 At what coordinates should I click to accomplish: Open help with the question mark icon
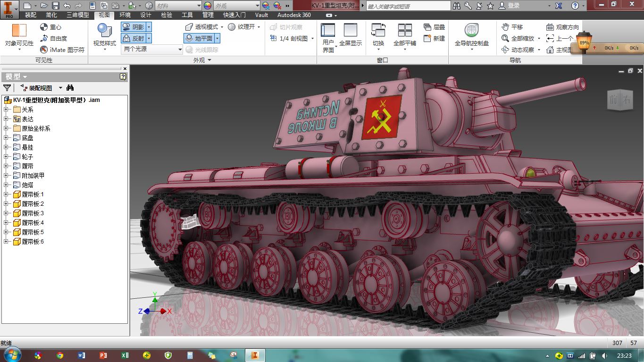575,6
